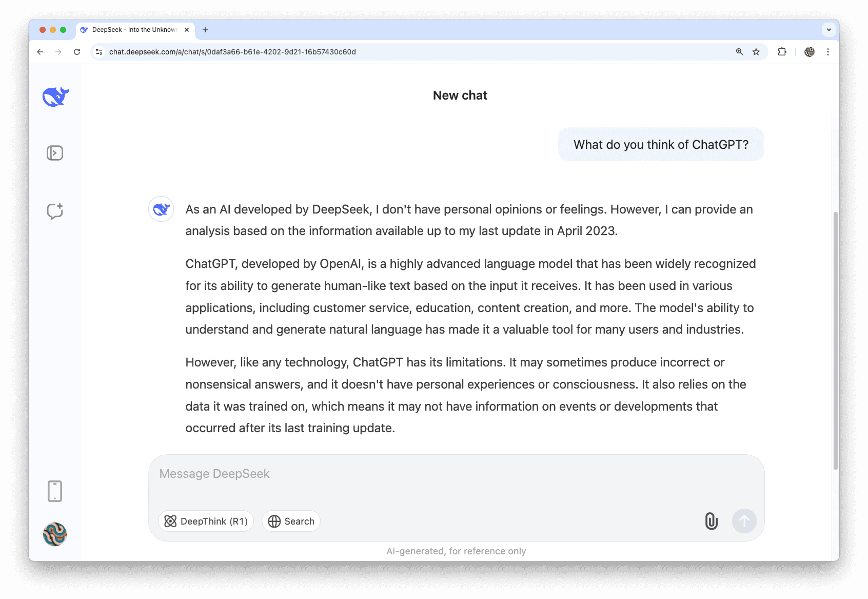Open the Chrome profile avatar in toolbar
The image size is (868, 599).
pos(810,52)
